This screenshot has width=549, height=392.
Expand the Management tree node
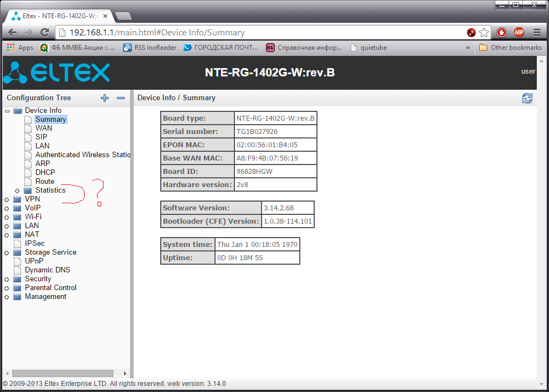[x=7, y=297]
